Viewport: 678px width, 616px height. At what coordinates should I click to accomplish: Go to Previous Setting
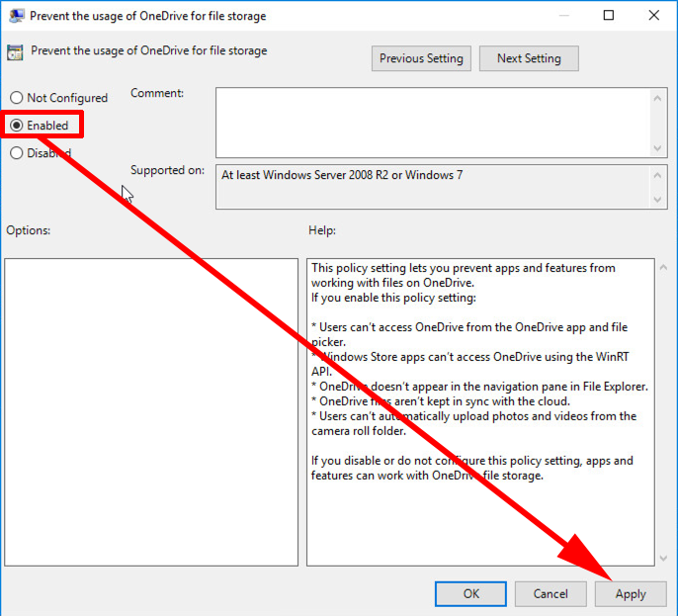[421, 58]
